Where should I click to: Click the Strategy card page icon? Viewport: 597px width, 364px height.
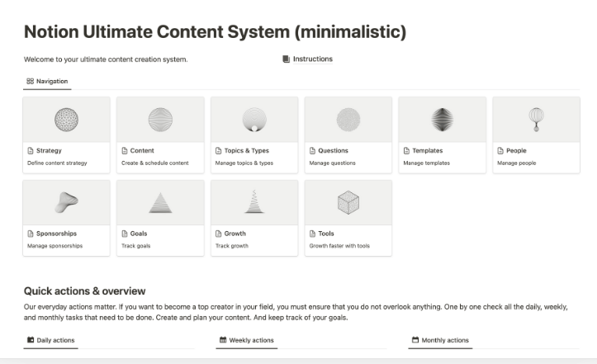click(x=31, y=151)
